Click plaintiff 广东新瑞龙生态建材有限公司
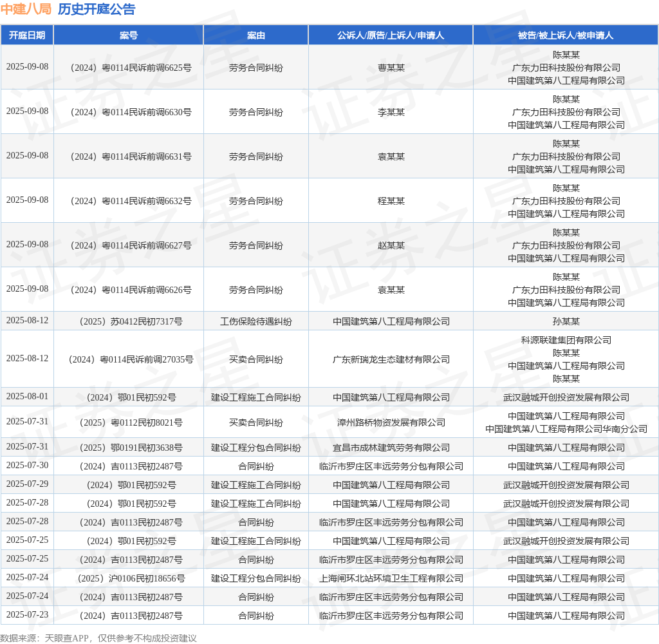659x644 pixels. (x=391, y=359)
